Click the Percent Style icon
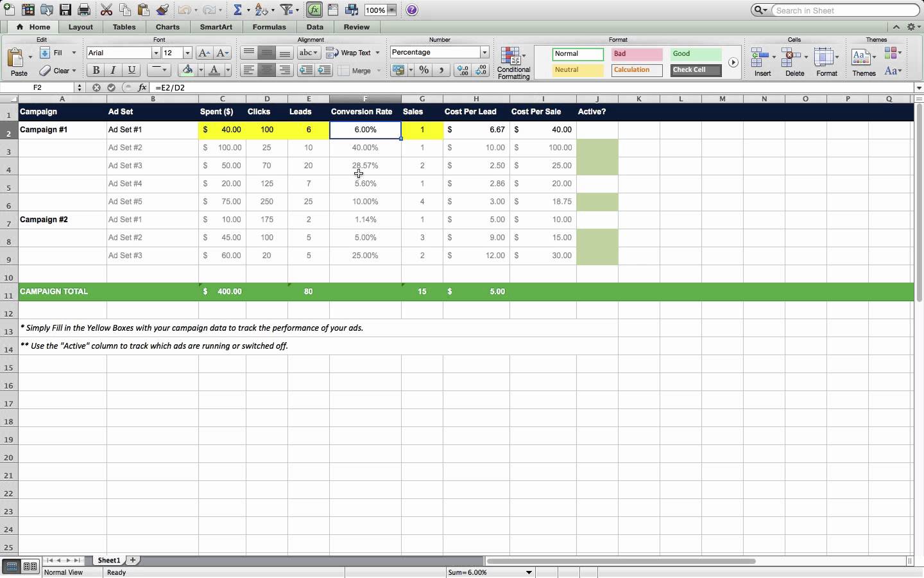The image size is (924, 578). point(424,71)
